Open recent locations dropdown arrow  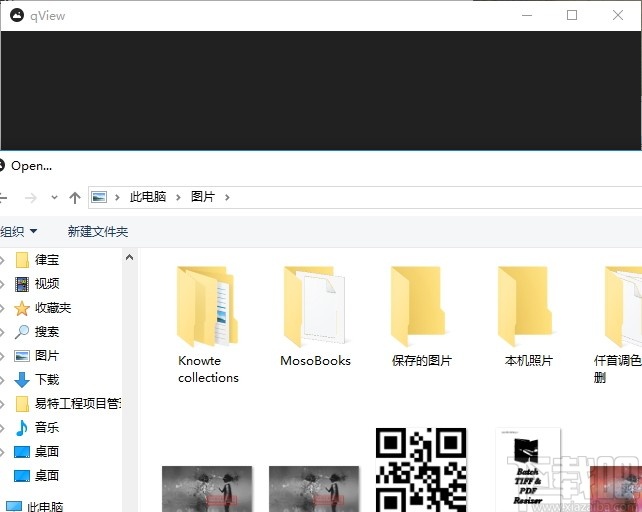54,198
